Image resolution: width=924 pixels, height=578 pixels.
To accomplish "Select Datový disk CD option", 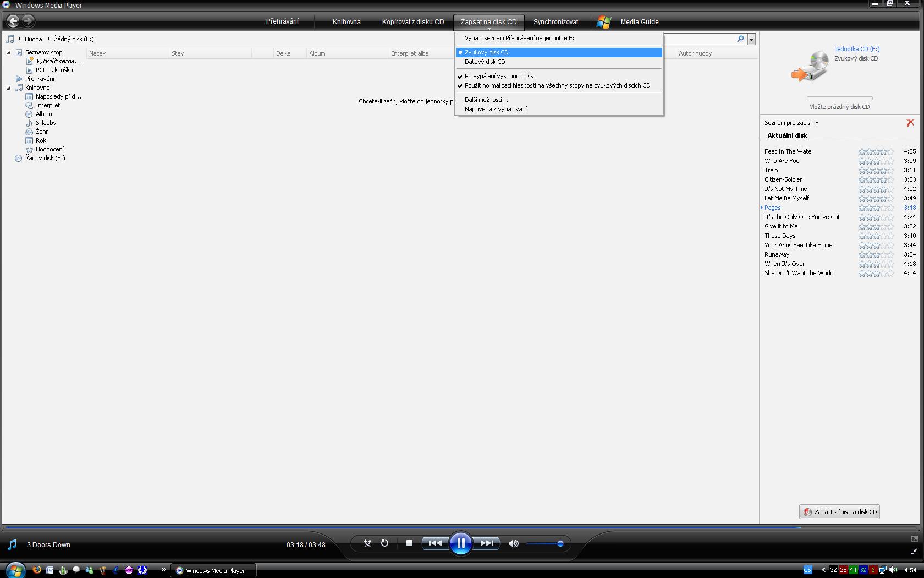I will (x=559, y=62).
